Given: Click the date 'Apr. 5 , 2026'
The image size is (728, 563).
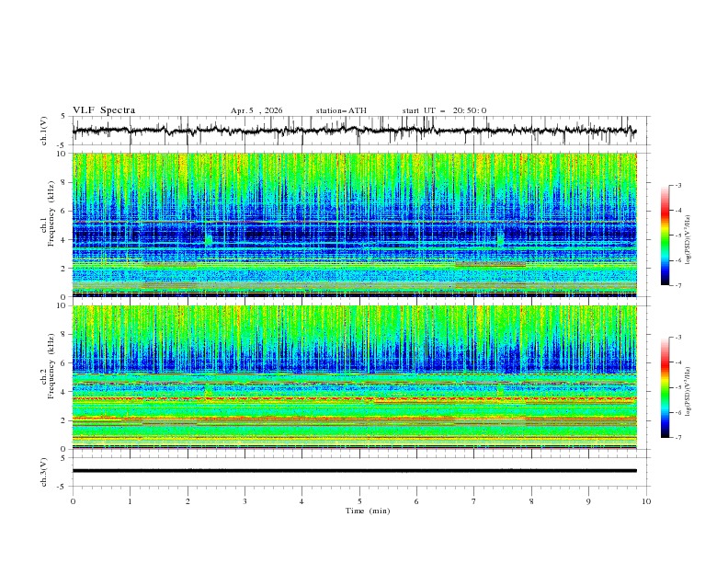Looking at the screenshot, I should 256,110.
